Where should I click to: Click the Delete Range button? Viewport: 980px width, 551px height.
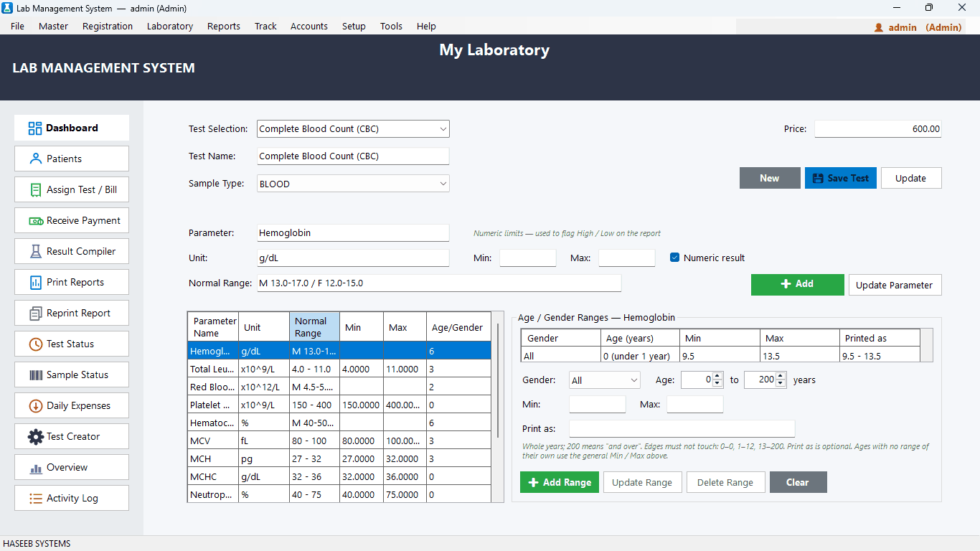coord(725,482)
